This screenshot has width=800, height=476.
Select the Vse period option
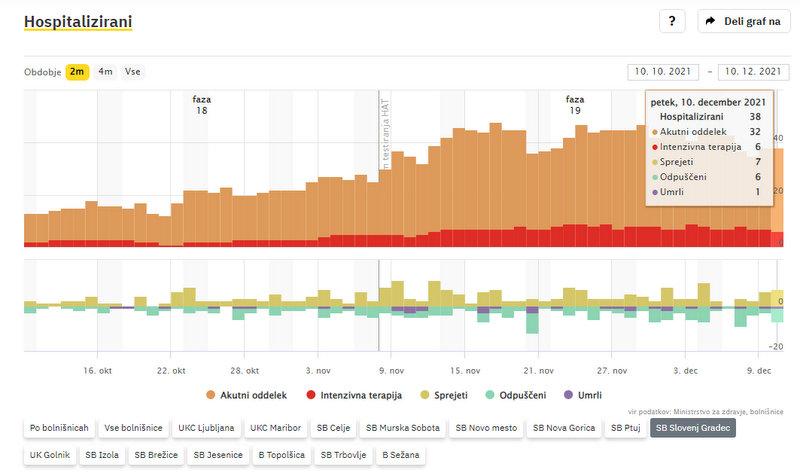click(133, 72)
